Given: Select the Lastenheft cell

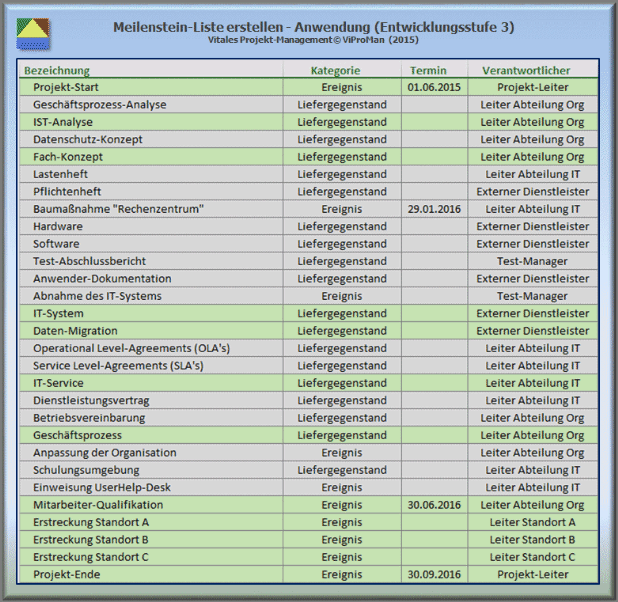Looking at the screenshot, I should pyautogui.click(x=151, y=174).
